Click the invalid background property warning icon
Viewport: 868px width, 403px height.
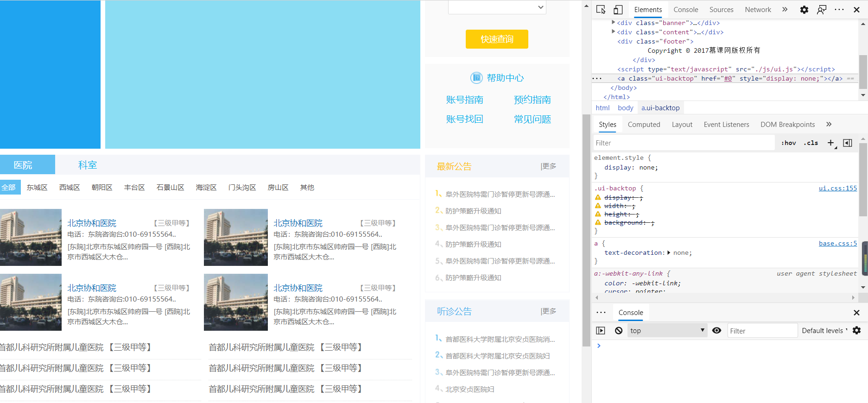[598, 222]
